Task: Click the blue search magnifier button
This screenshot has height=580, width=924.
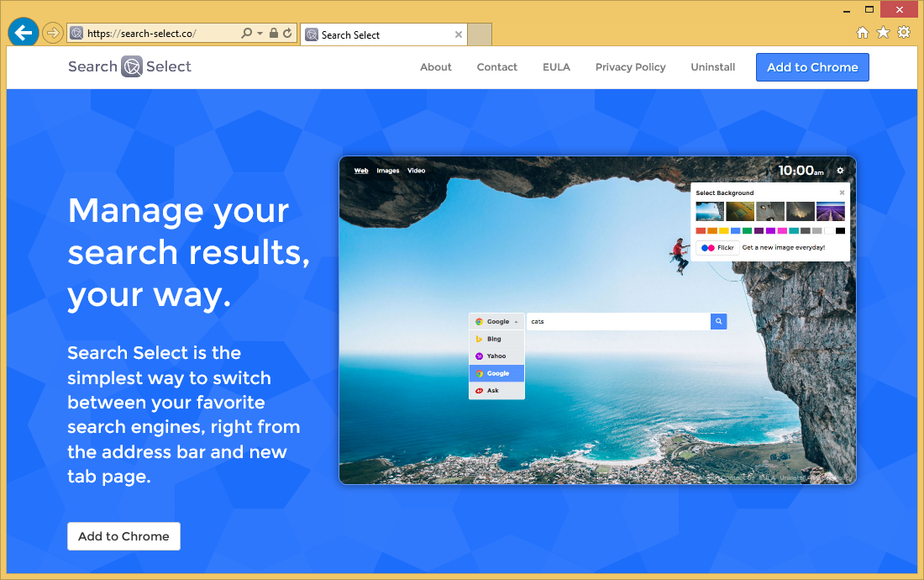Action: point(719,322)
